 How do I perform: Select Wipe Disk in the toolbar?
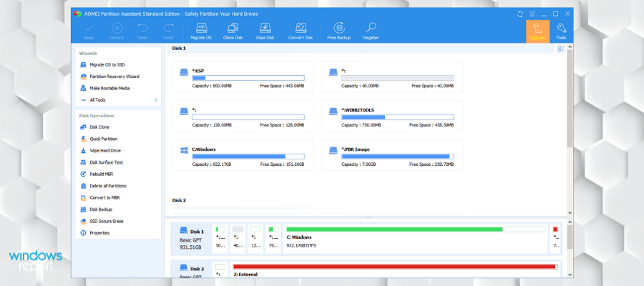tap(265, 31)
